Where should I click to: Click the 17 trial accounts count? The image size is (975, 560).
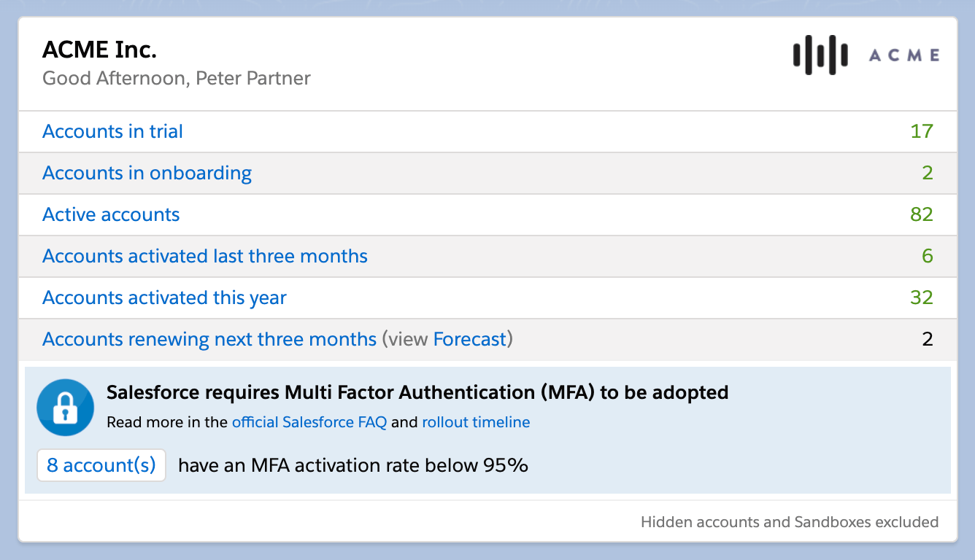pyautogui.click(x=922, y=131)
